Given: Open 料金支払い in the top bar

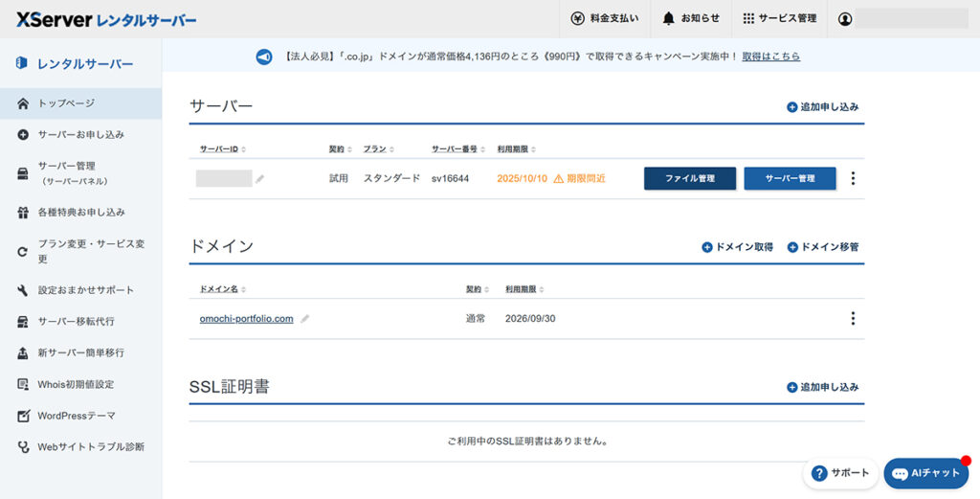Looking at the screenshot, I should (x=577, y=18).
